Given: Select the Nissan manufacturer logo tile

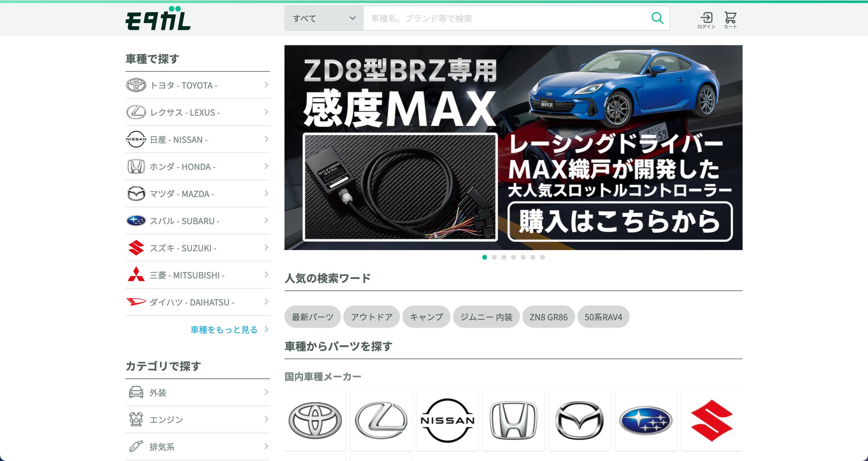Looking at the screenshot, I should 447,420.
